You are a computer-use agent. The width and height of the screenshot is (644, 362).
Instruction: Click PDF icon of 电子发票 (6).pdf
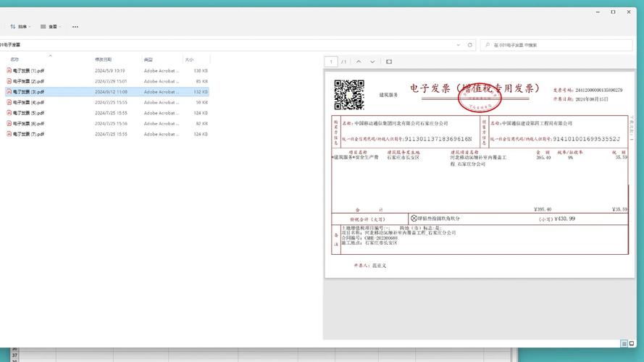click(x=9, y=124)
